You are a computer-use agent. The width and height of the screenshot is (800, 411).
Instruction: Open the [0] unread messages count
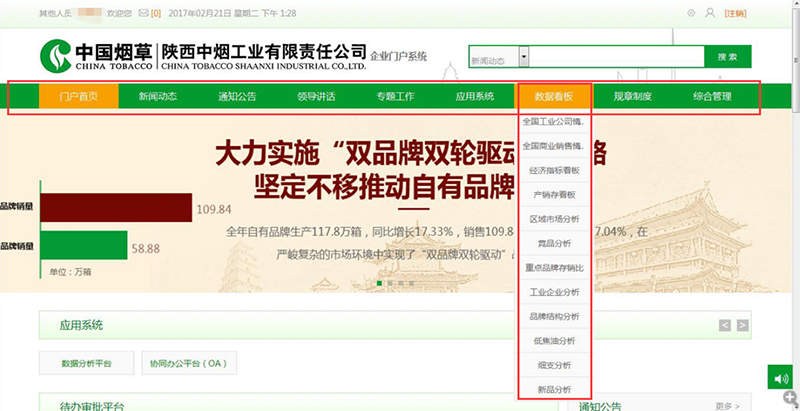(x=156, y=14)
